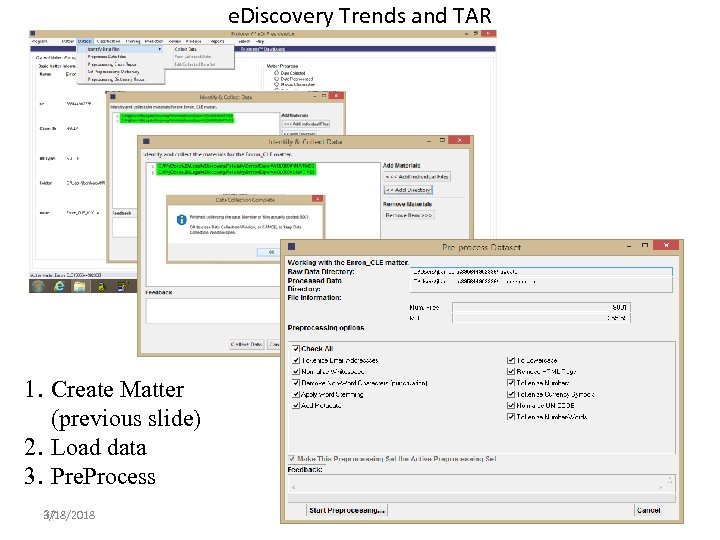720x540 pixels.
Task: Toggle the Check All checkbox
Action: pos(296,349)
